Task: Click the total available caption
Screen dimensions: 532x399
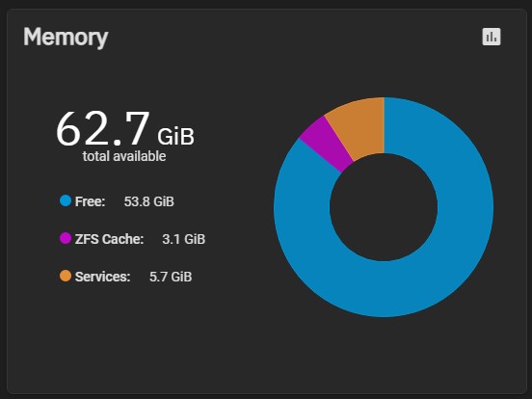Action: tap(124, 156)
